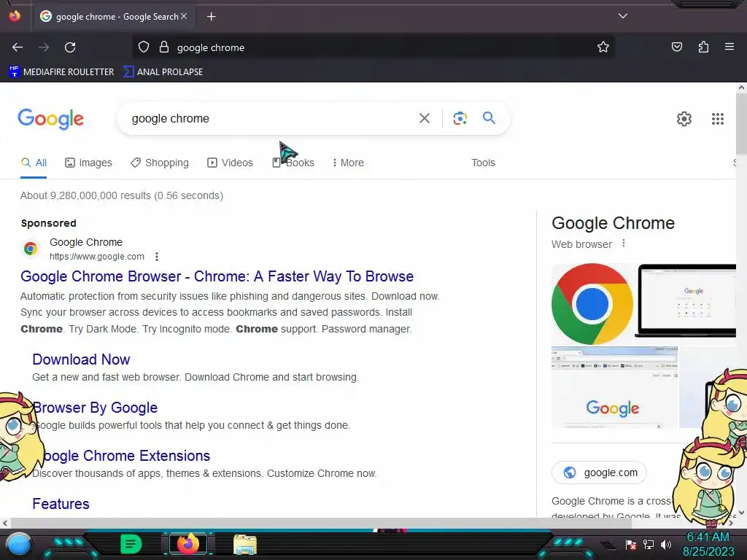
Task: Open the sponsored ad's three-dot options menu
Action: pos(157,257)
